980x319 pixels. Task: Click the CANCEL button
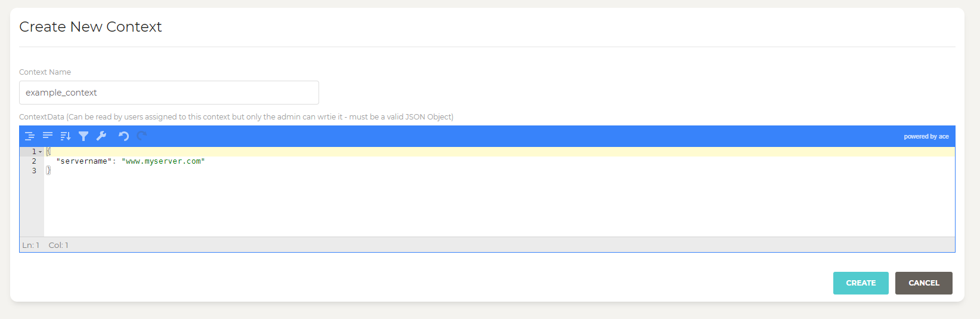[x=924, y=283]
